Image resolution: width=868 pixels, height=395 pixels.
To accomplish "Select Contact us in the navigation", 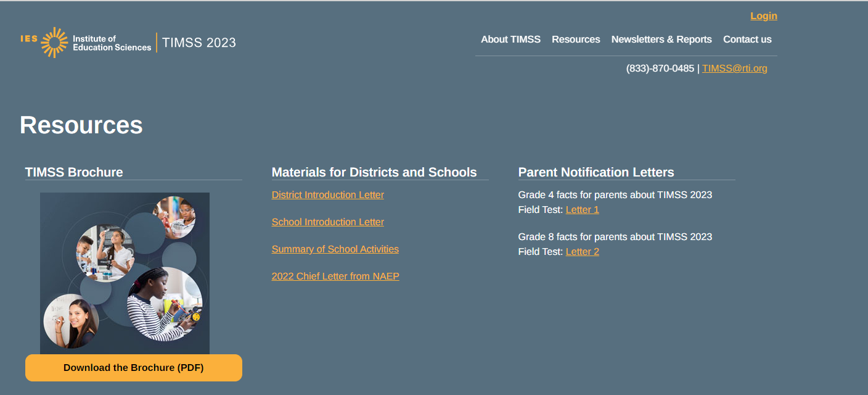I will click(747, 39).
